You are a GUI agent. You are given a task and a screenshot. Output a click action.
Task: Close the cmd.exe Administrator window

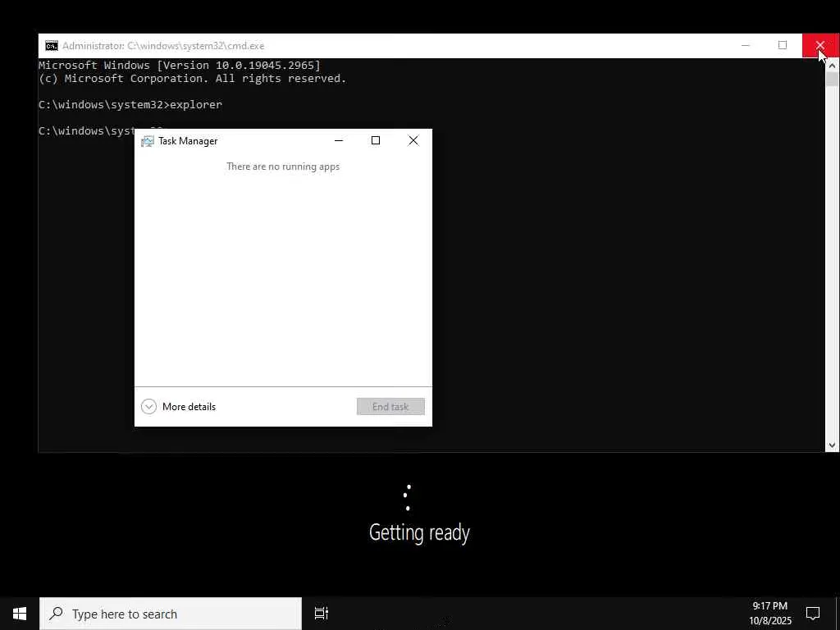click(x=820, y=46)
